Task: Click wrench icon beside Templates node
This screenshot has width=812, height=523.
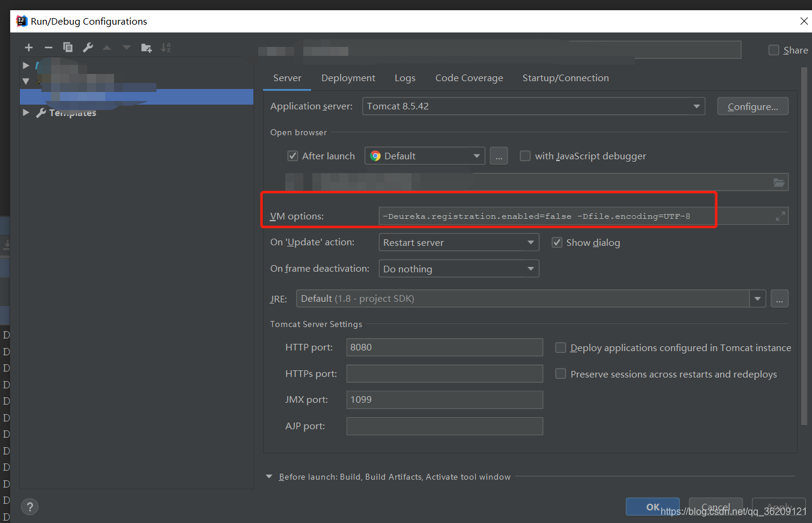Action: 41,112
